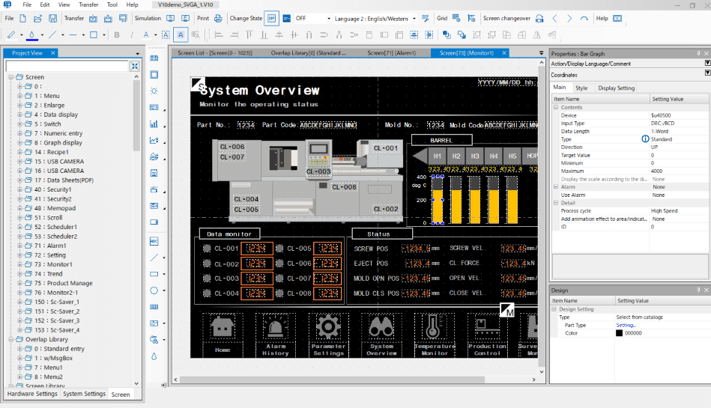
Task: Select the trend graph tool in the parts toolbar
Action: tap(154, 141)
